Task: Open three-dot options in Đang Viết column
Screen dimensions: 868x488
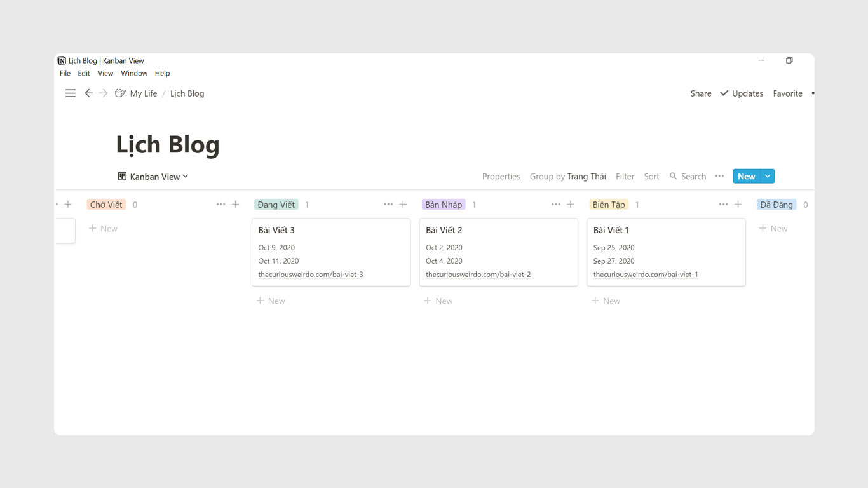Action: pyautogui.click(x=388, y=205)
